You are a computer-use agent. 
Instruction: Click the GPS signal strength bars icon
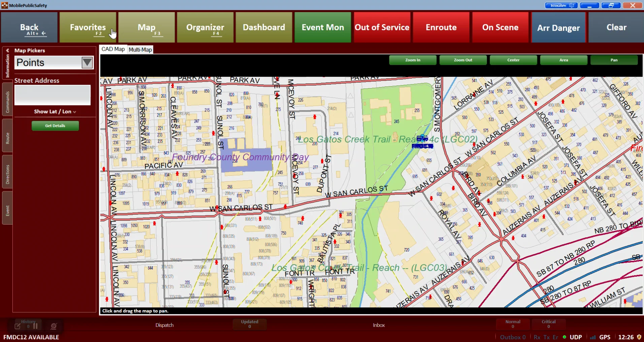coord(593,337)
